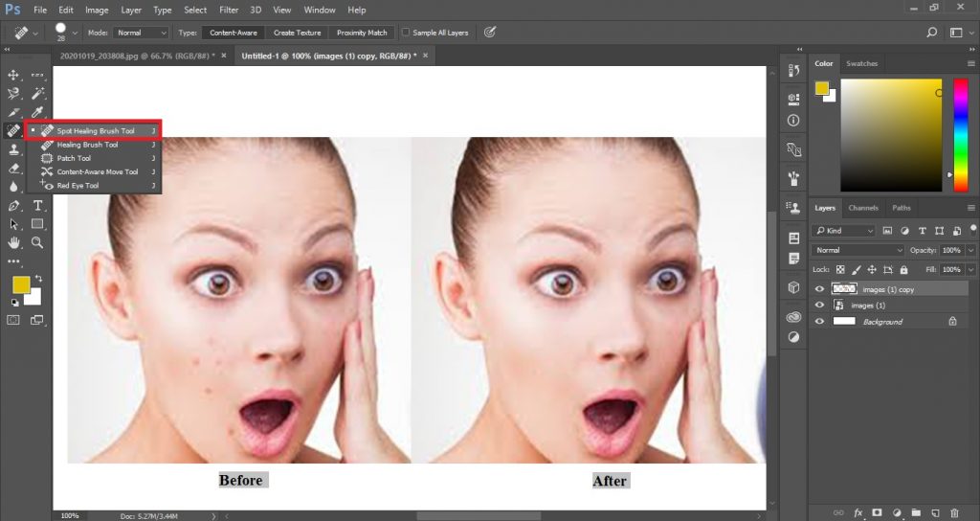
Task: Pick a color in the Color panel field
Action: [891, 135]
